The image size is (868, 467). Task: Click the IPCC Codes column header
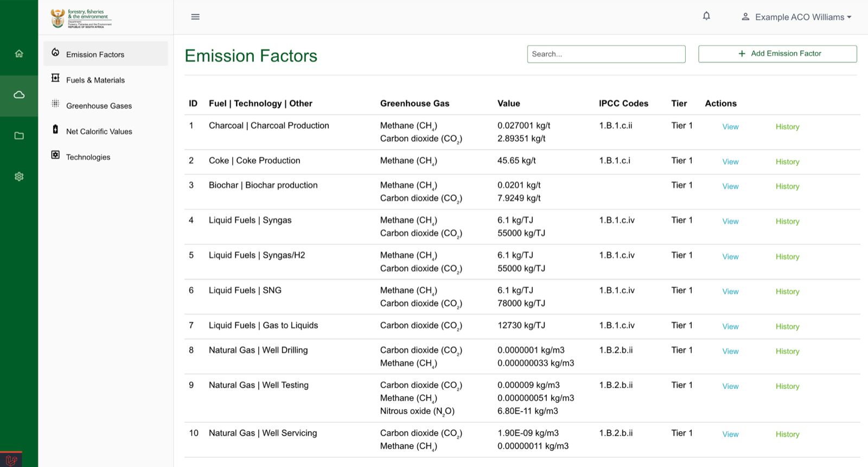[x=623, y=104]
